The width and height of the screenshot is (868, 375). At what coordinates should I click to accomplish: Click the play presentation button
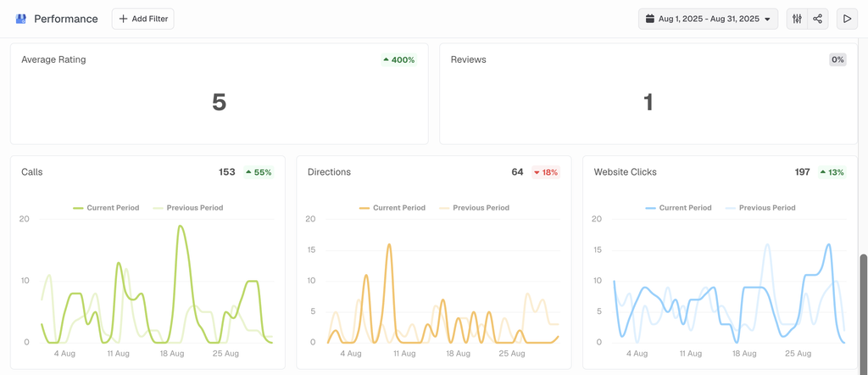pyautogui.click(x=847, y=19)
